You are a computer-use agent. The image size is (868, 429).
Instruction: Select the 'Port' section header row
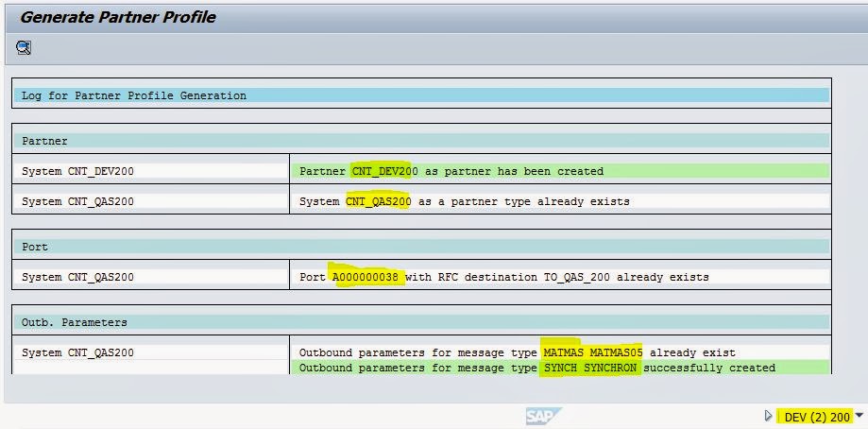420,247
